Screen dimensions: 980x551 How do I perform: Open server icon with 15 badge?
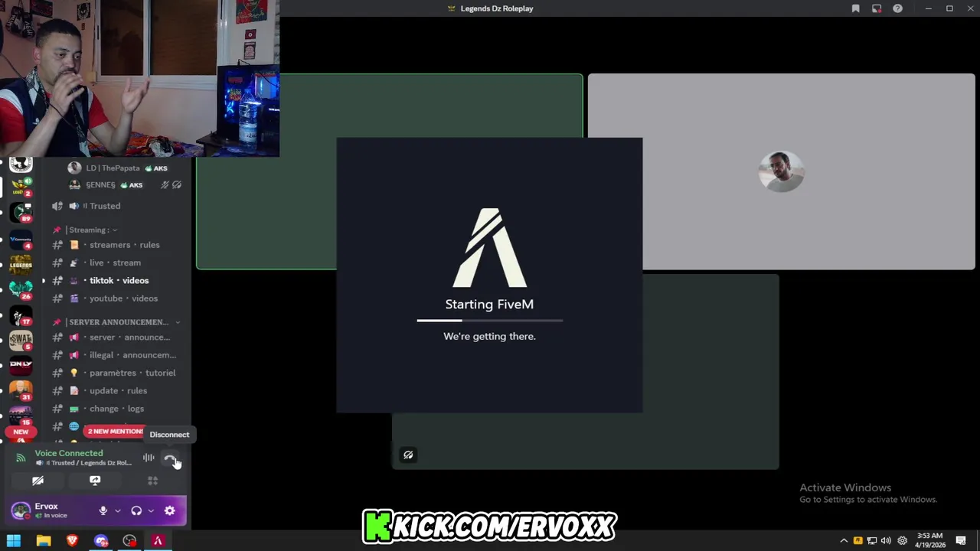tap(21, 416)
